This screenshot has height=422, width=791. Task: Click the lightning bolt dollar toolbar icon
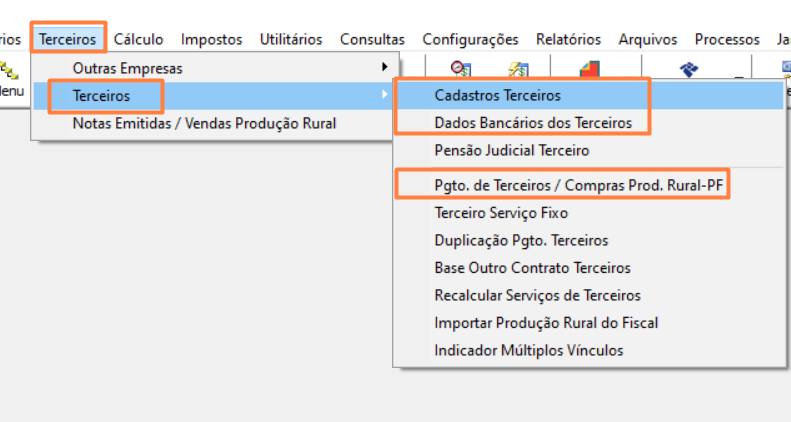517,69
